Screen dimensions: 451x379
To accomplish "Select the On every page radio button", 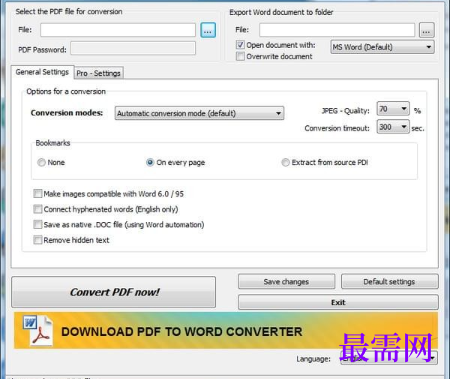I will (x=150, y=162).
